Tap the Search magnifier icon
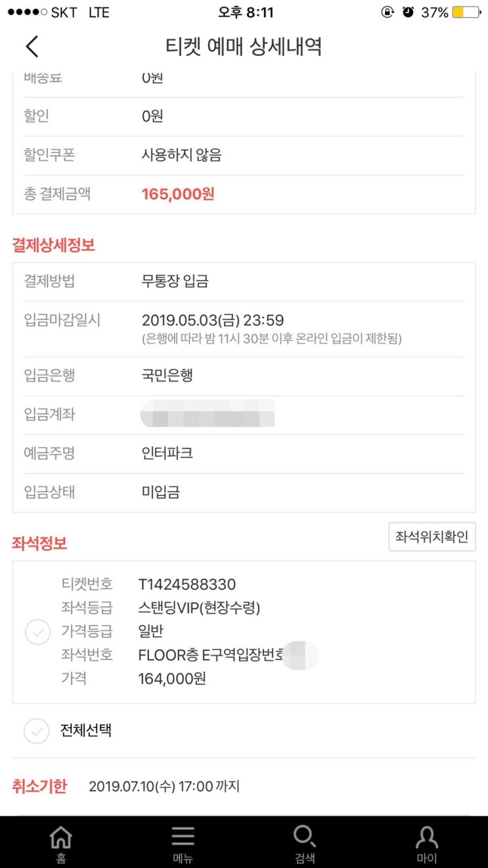 305,836
